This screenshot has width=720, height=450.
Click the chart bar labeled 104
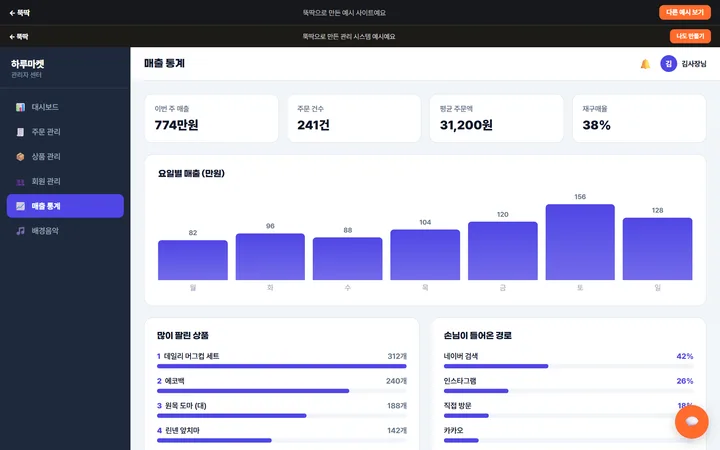click(x=425, y=255)
